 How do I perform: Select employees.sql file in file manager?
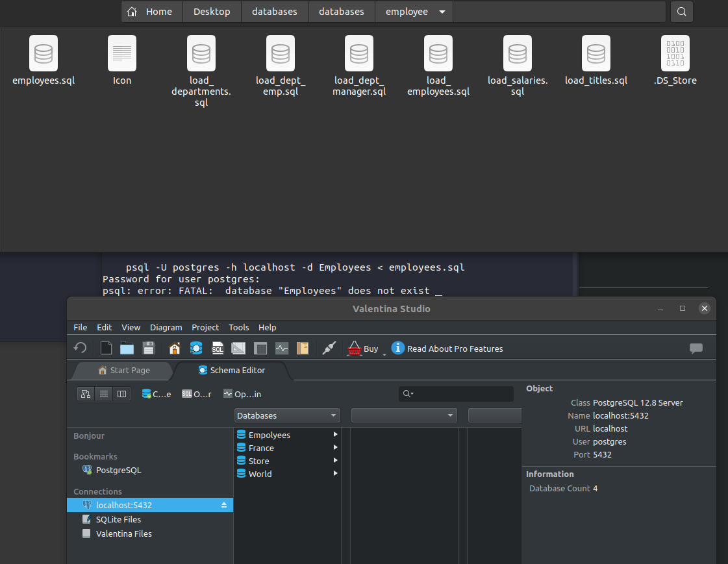coord(44,60)
